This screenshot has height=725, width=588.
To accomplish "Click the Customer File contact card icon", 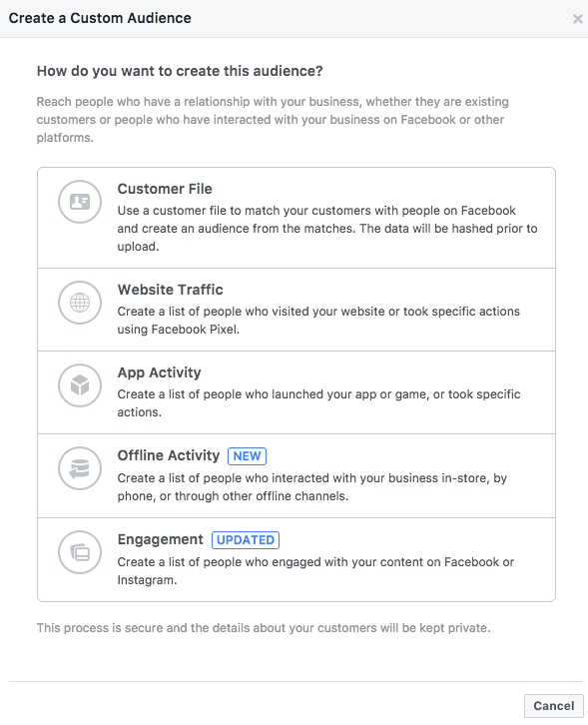I will tap(80, 202).
